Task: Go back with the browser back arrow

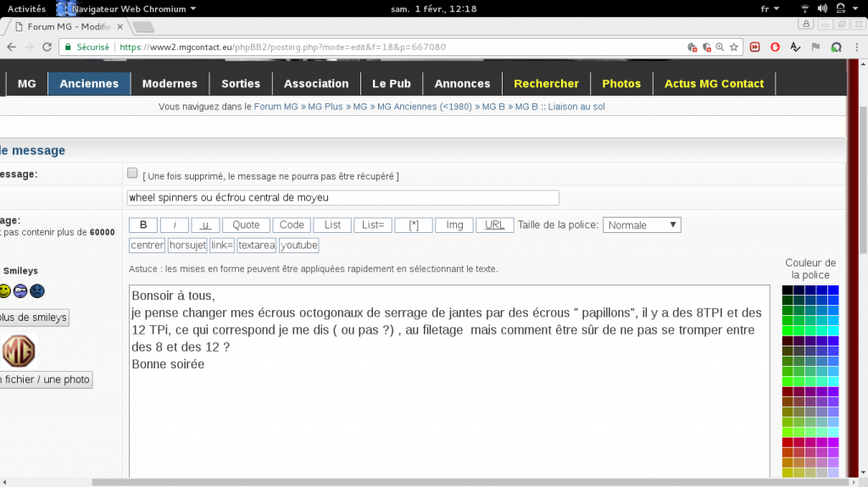Action: (x=12, y=47)
